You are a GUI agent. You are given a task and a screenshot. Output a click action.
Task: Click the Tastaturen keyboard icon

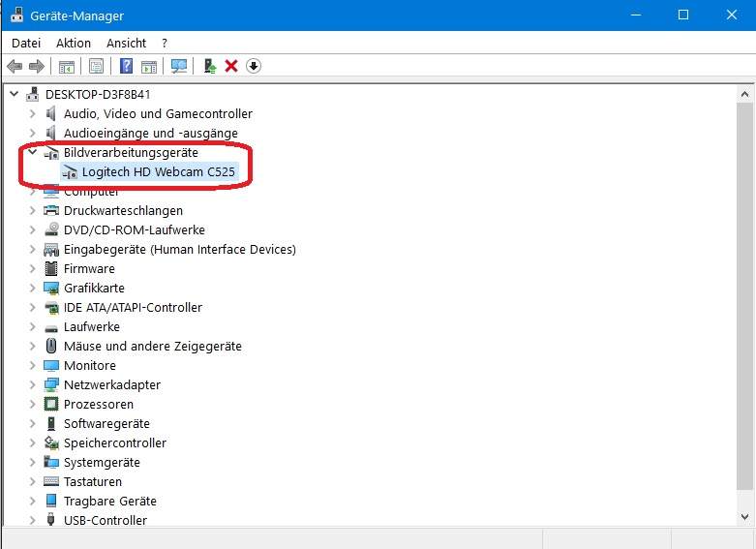(51, 481)
